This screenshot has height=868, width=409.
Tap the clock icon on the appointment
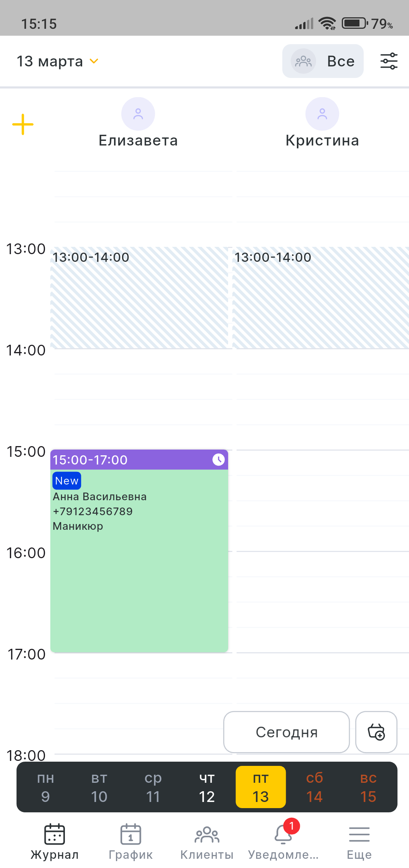tap(219, 460)
